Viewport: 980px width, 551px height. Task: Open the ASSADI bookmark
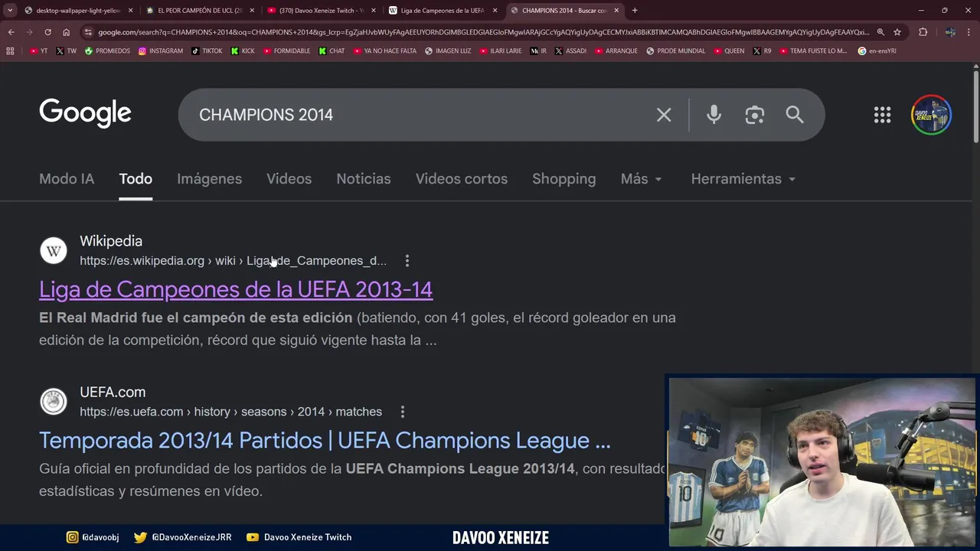tap(570, 51)
